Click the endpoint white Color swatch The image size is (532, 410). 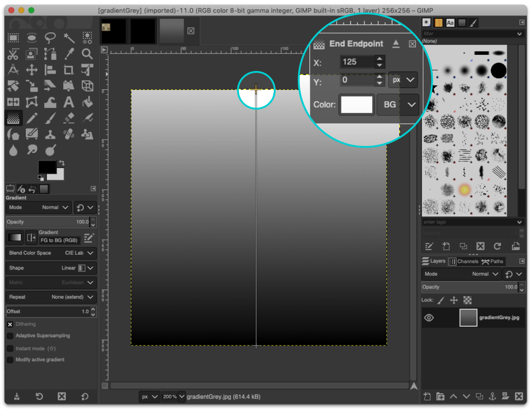pos(357,105)
